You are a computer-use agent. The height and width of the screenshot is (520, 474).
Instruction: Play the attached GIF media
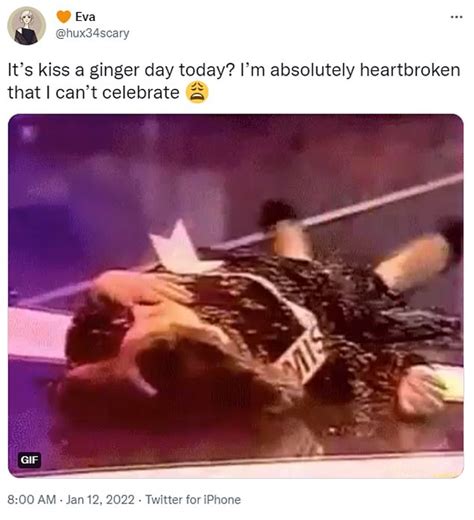pyautogui.click(x=236, y=296)
